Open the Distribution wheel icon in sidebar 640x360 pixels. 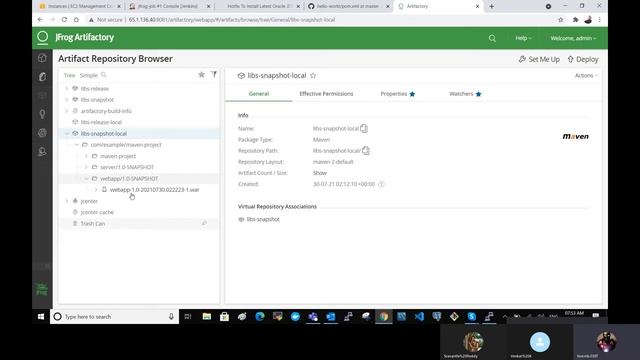(42, 133)
